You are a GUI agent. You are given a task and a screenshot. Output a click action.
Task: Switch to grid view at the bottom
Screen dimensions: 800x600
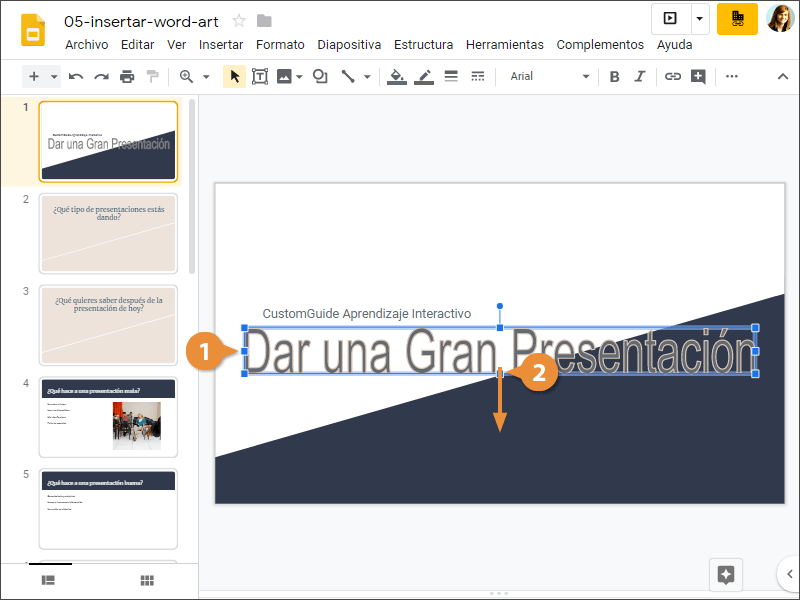point(147,580)
